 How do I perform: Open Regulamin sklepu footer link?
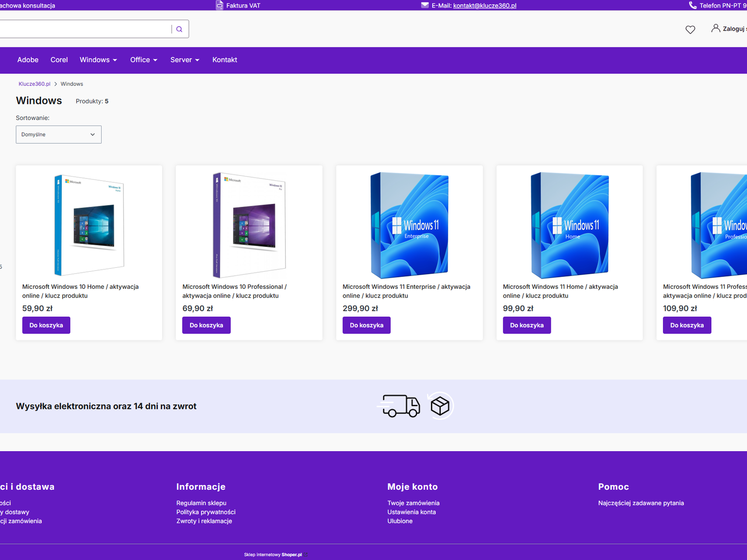point(201,503)
